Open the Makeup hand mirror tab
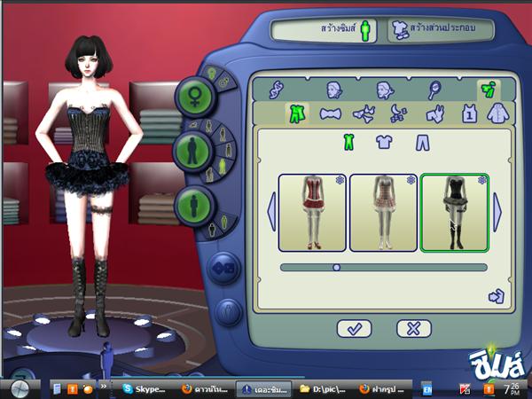 [x=434, y=90]
